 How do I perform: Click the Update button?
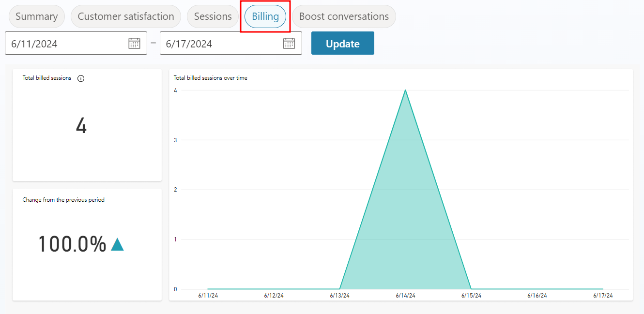point(343,43)
